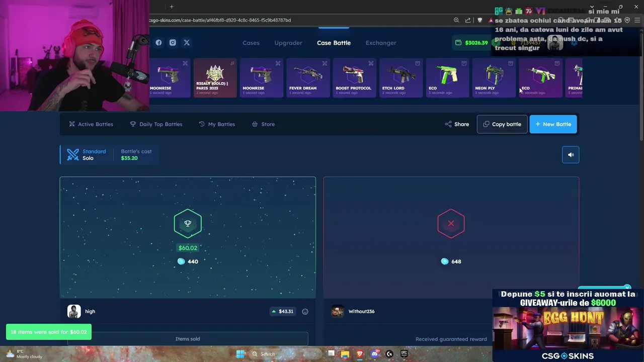Click the red X loser hexagon icon
This screenshot has width=644, height=362.
(451, 223)
